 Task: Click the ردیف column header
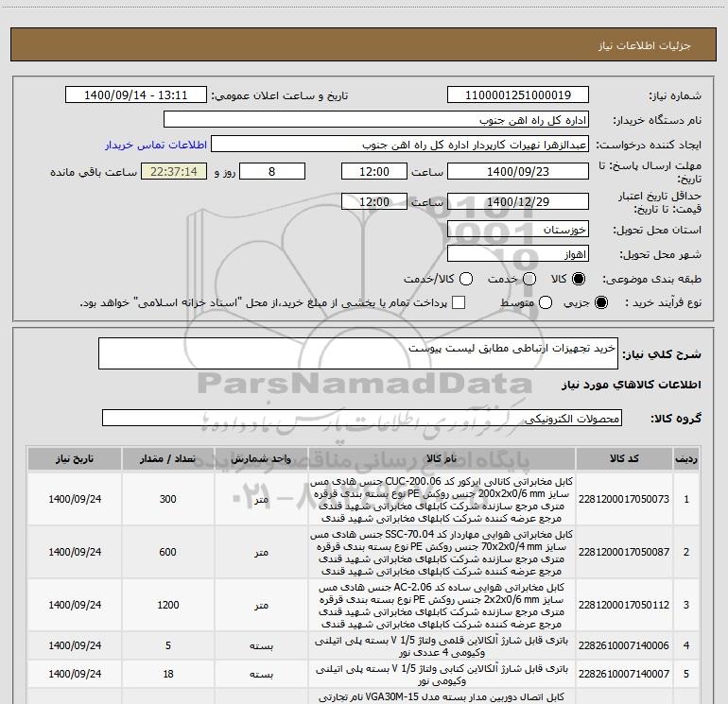coord(686,458)
